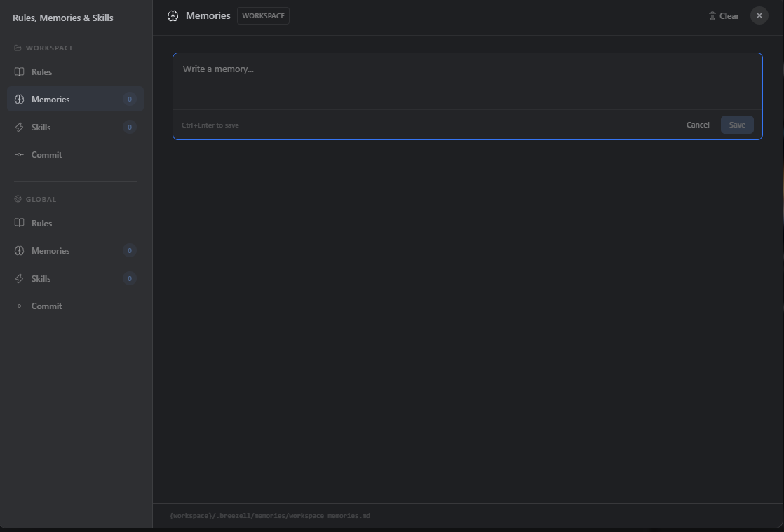Viewport: 784px width, 532px height.
Task: Focus the Write a memory text field
Action: (x=468, y=81)
